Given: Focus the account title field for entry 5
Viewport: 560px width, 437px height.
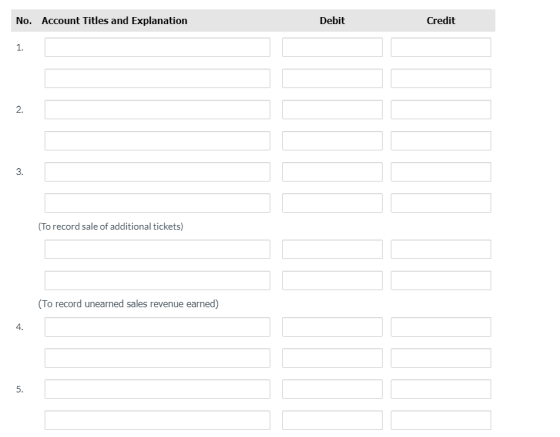Looking at the screenshot, I should click(157, 389).
